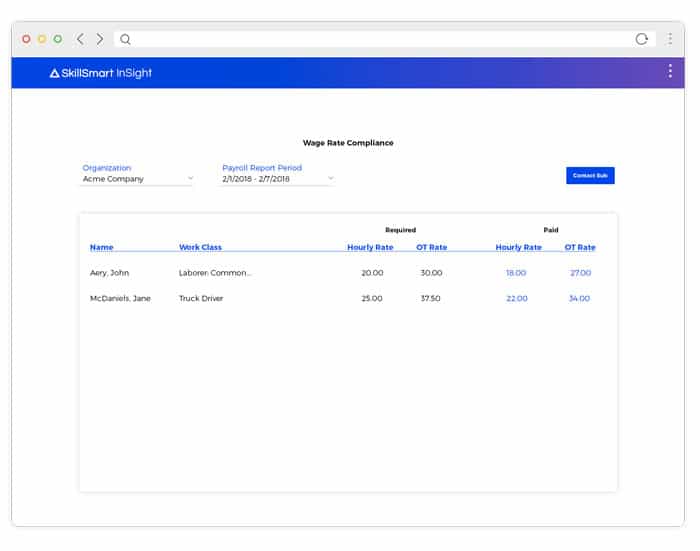Open the browser's gray three-dot menu
The height and width of the screenshot is (551, 700).
tap(670, 39)
